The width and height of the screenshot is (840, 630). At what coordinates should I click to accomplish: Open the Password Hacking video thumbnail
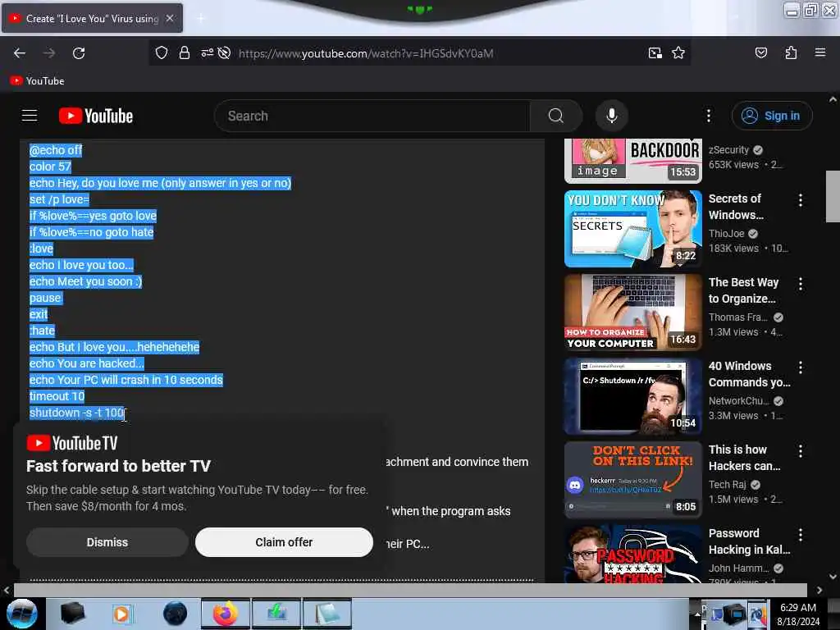tap(633, 554)
